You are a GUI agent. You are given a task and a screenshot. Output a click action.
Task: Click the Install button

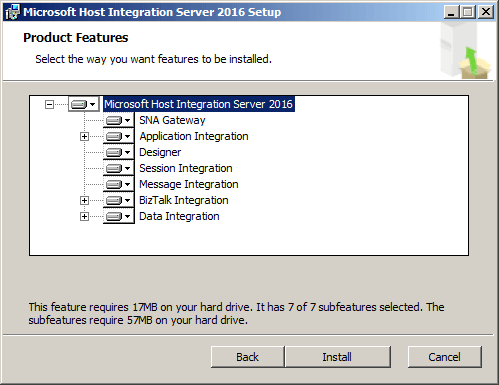coord(337,357)
